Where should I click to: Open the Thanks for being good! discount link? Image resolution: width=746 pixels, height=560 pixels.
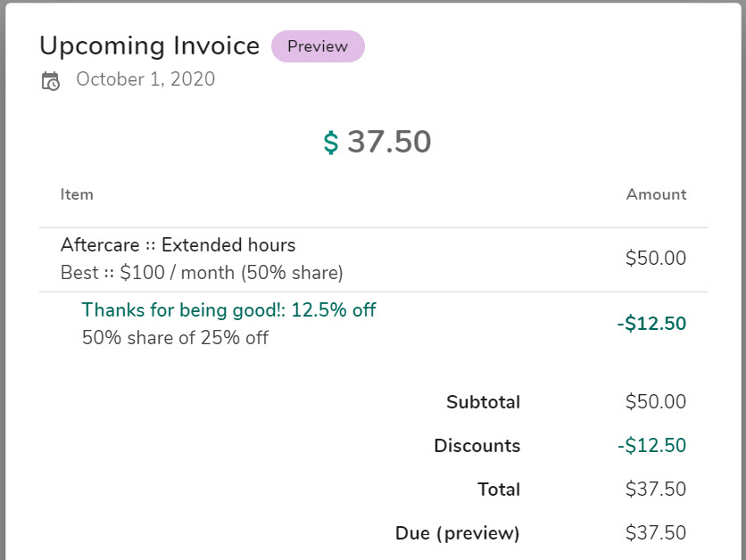click(x=228, y=310)
